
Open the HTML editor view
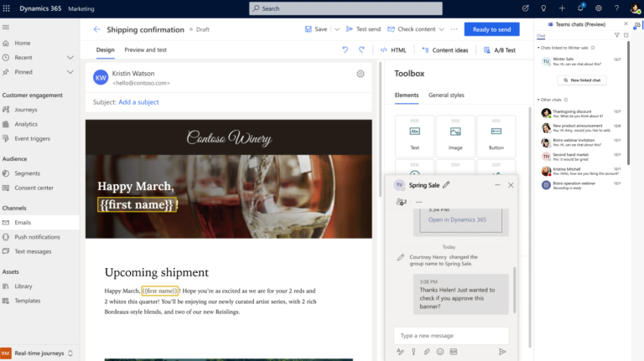click(x=393, y=49)
